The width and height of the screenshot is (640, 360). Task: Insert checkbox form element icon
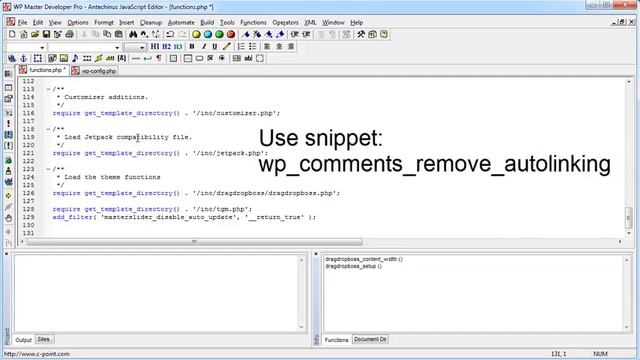tap(211, 58)
